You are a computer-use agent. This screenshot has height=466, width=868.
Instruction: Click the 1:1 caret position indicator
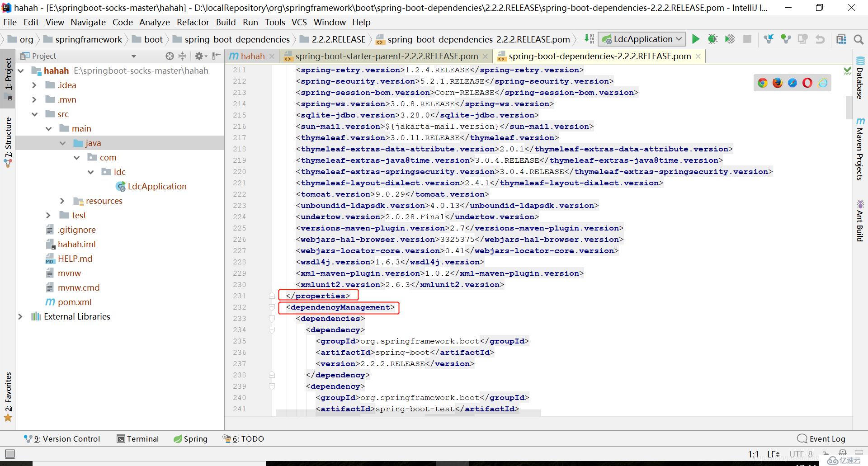click(753, 454)
